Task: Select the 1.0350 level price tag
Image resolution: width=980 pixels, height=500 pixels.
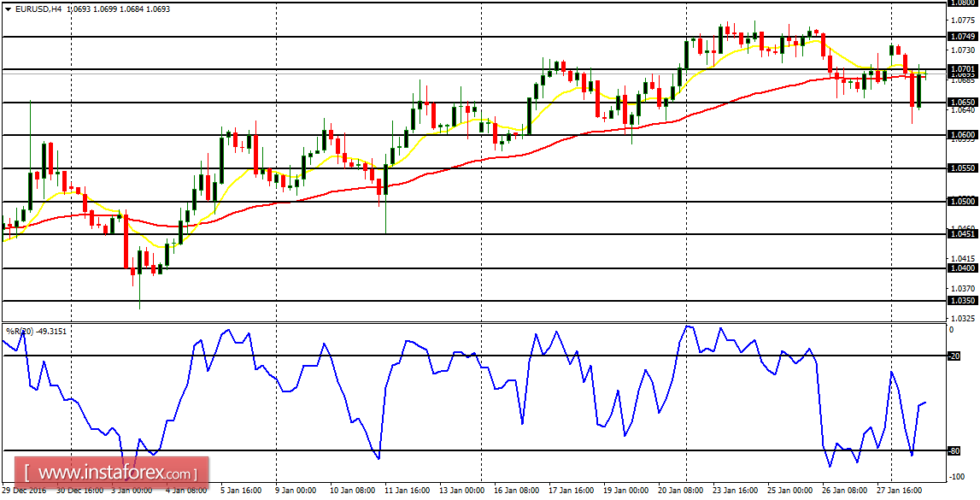Action: [961, 301]
